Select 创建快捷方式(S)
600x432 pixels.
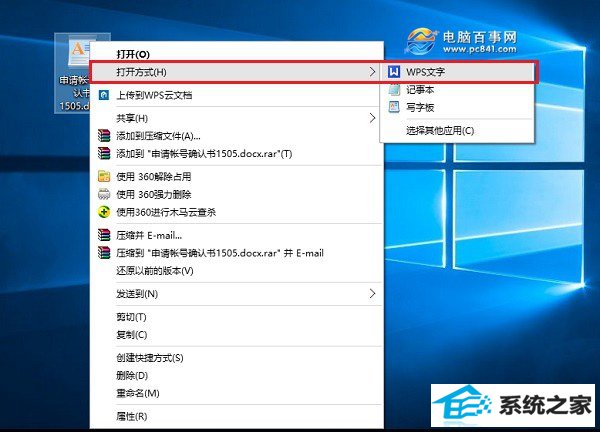[236, 358]
